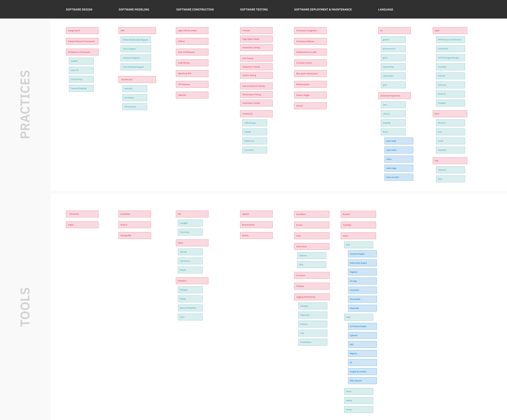Image resolution: width=507 pixels, height=420 pixels.
Task: Select the Elixir box
Action: (x=450, y=114)
